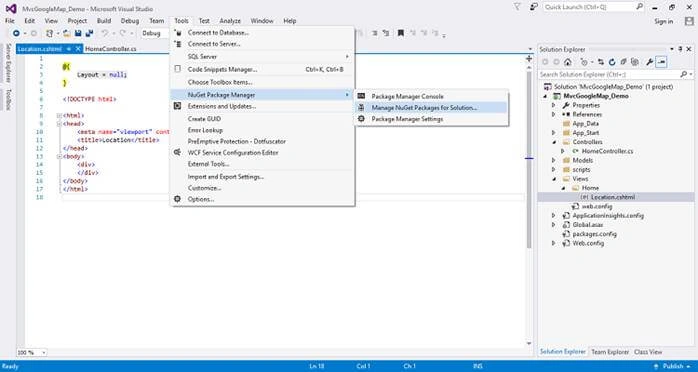This screenshot has width=698, height=372.
Task: Expand the scripts folder node
Action: 554,170
